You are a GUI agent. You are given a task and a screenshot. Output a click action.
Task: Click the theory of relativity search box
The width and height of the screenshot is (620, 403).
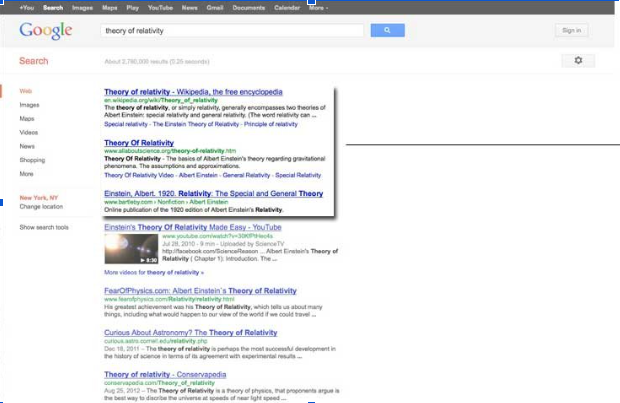point(232,30)
